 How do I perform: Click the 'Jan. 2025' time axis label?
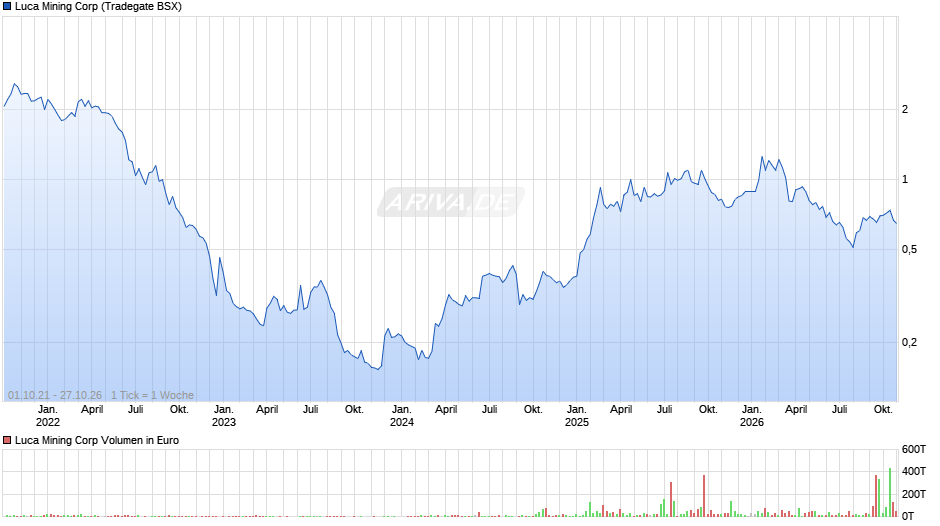[x=577, y=416]
